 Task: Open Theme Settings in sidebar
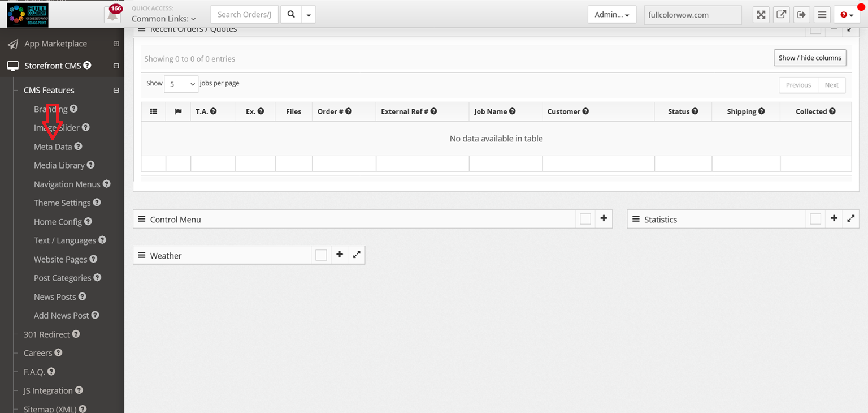62,203
